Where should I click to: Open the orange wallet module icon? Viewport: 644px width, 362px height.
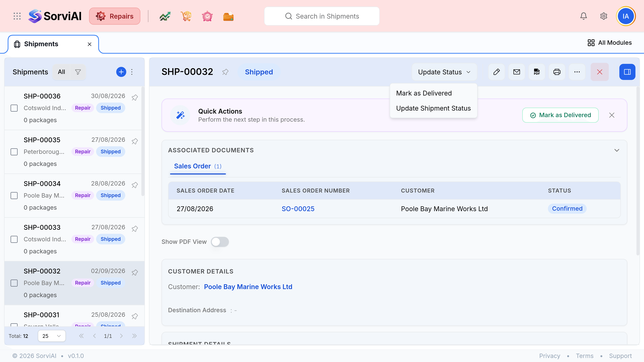point(228,16)
